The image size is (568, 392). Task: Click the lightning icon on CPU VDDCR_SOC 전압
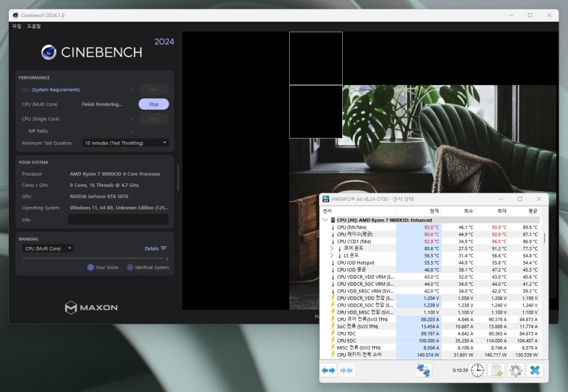point(333,305)
